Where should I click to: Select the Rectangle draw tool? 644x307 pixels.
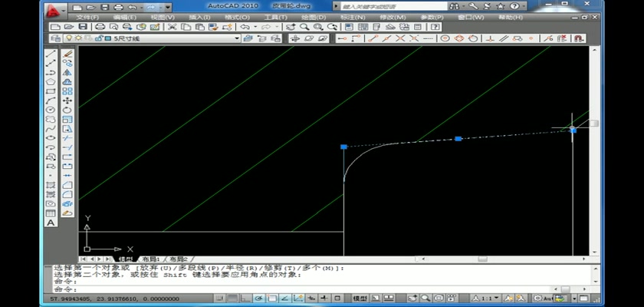[x=51, y=91]
